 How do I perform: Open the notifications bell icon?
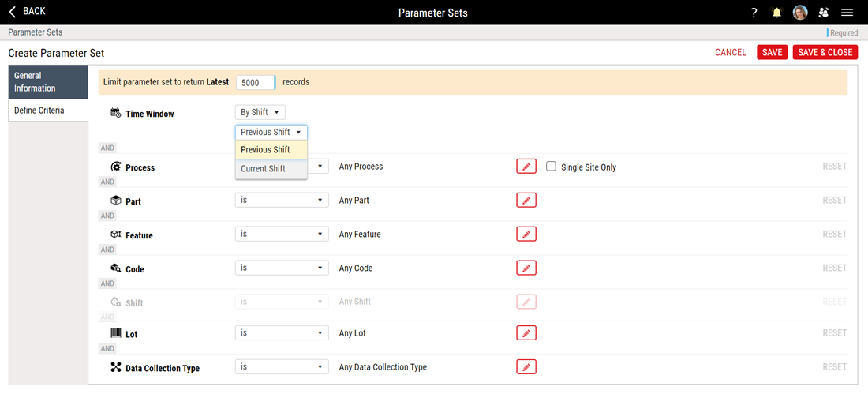[776, 13]
